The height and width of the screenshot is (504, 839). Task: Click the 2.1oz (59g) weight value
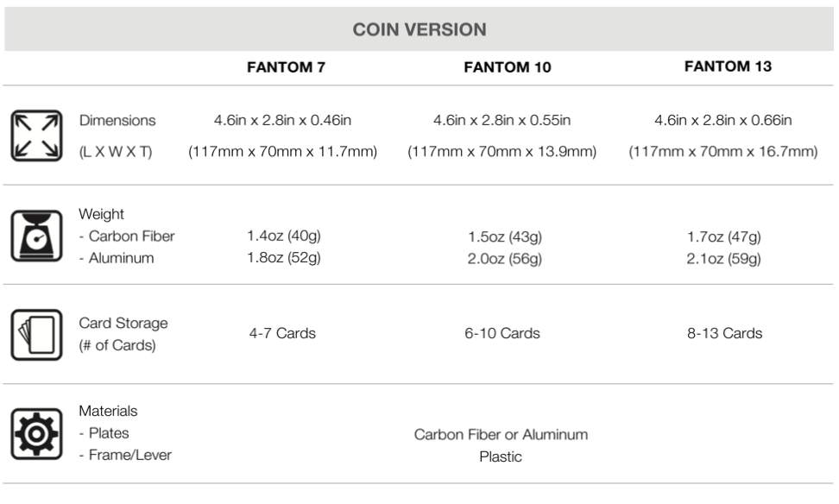point(723,259)
